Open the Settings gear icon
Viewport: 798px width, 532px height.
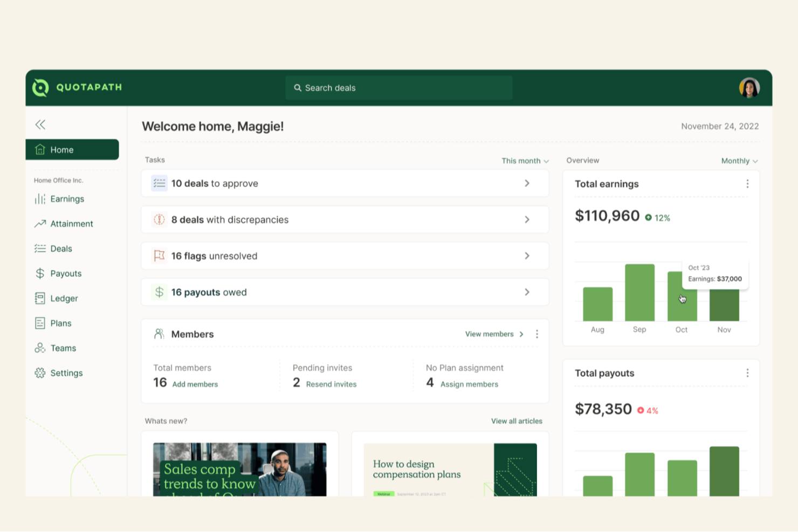[x=39, y=372]
